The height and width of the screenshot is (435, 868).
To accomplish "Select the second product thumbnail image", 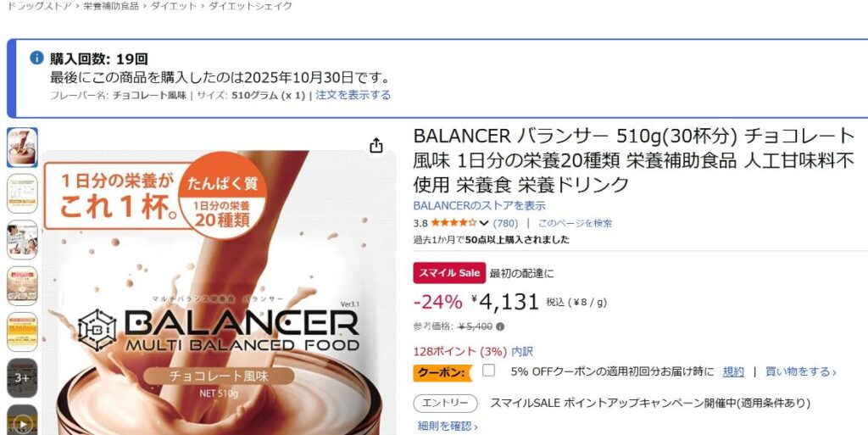I will tap(22, 193).
